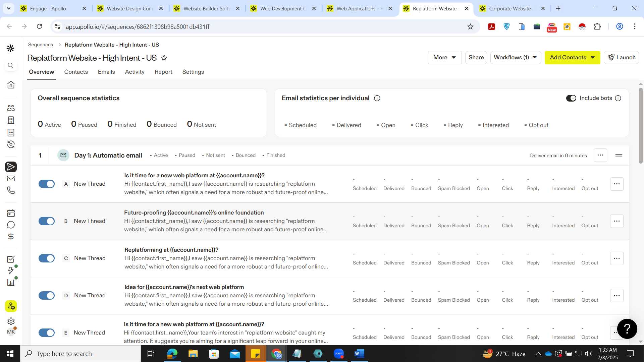Viewport: 644px width, 362px height.
Task: Open options menu for variant B
Action: tap(616, 221)
